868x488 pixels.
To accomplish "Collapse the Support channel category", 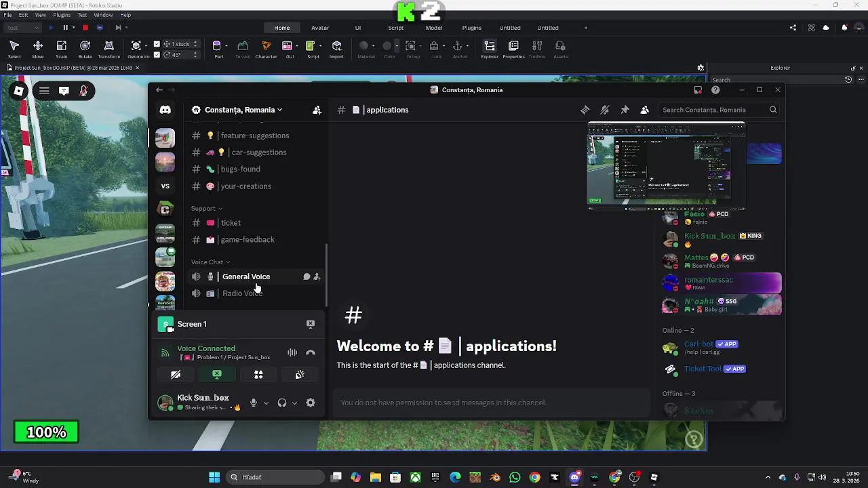I will (207, 209).
